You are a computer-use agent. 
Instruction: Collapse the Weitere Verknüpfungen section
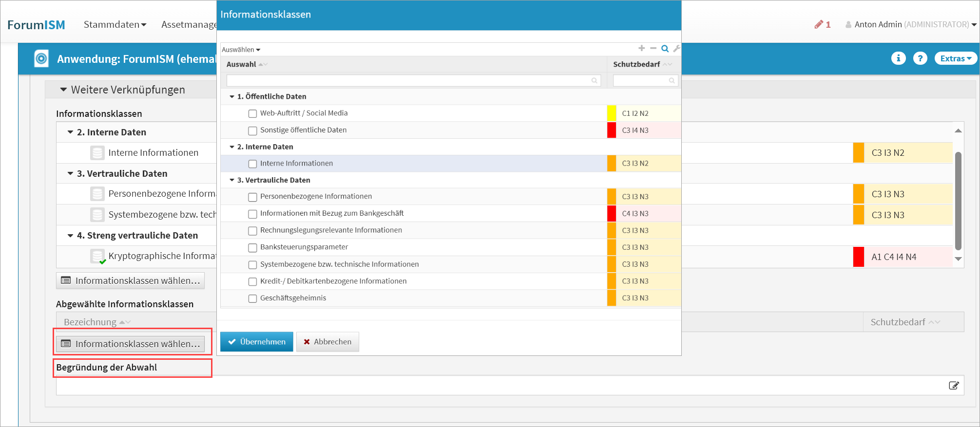pos(63,90)
